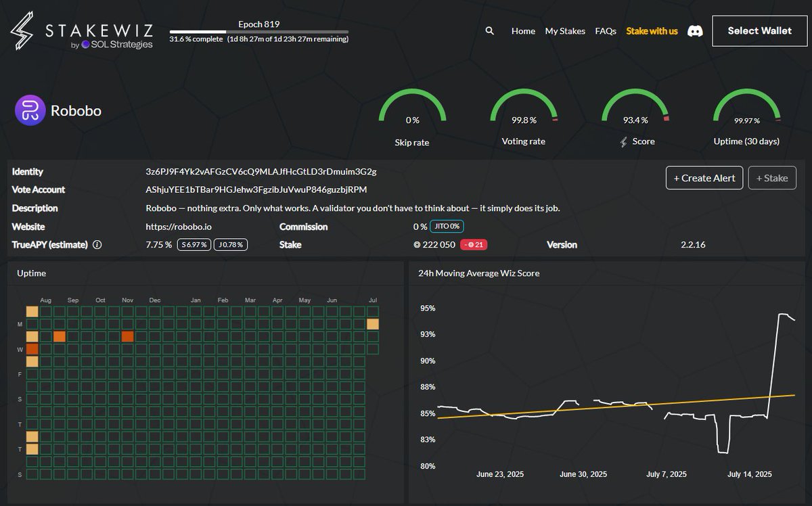812x506 pixels.
Task: Click the S 6.97% APY badge
Action: pyautogui.click(x=194, y=245)
